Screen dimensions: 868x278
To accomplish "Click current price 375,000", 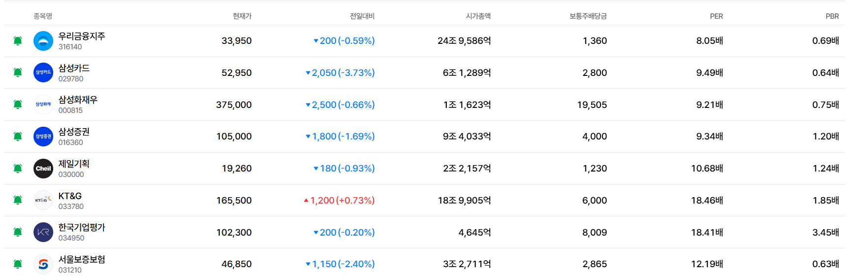I will click(234, 105).
